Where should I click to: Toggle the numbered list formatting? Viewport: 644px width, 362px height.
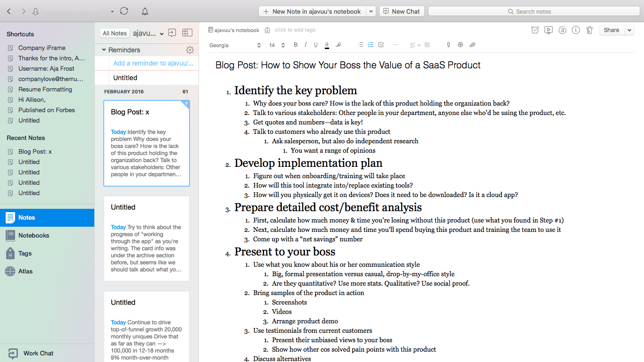(371, 45)
